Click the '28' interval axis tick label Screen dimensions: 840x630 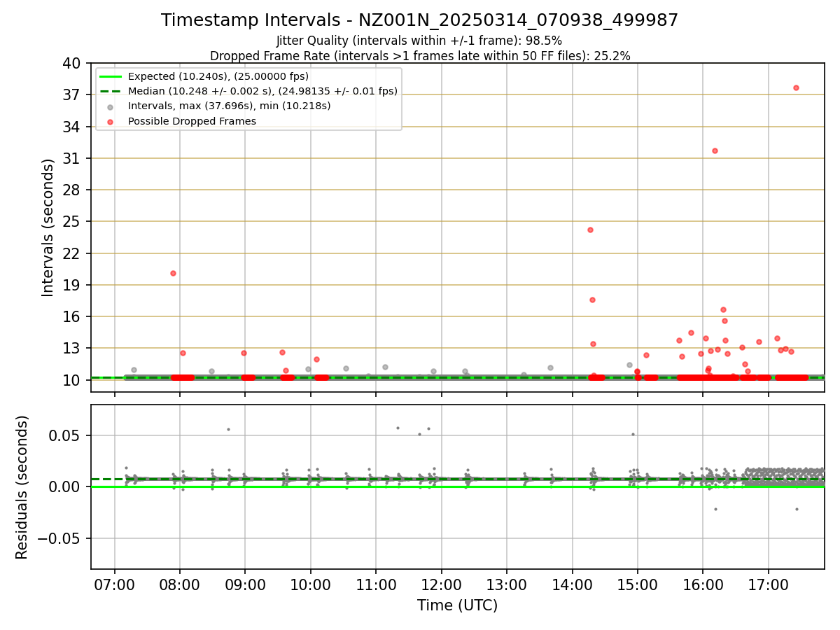pyautogui.click(x=73, y=190)
